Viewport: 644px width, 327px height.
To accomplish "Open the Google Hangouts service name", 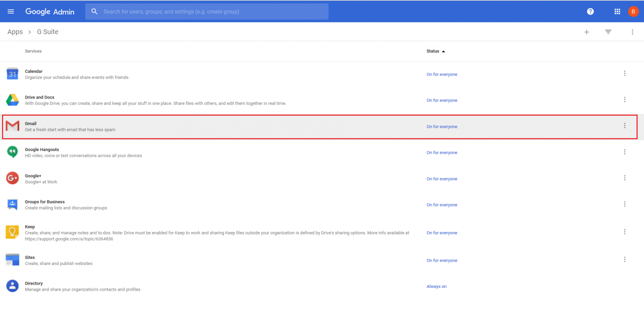I will [x=42, y=149].
